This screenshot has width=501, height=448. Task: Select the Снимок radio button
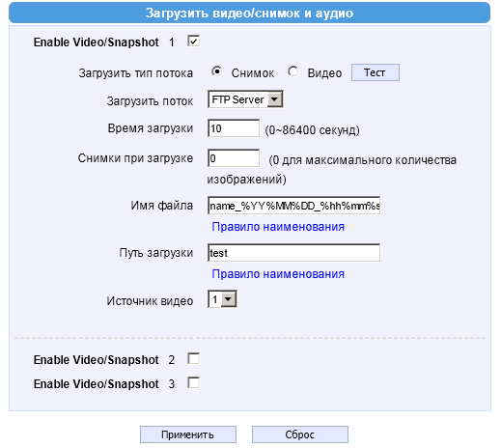pos(217,71)
